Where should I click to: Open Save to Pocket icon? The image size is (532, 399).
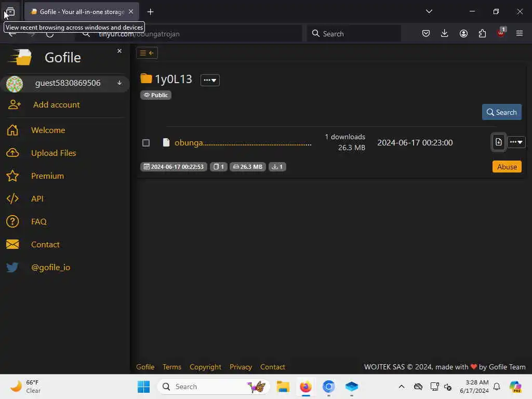426,33
